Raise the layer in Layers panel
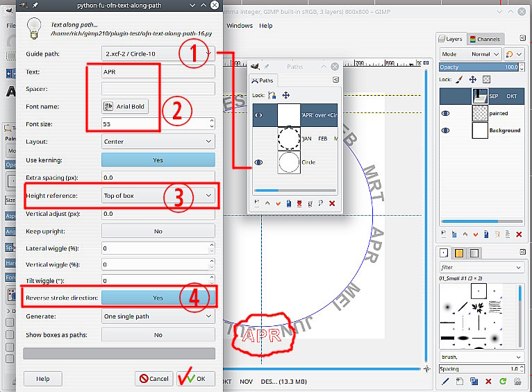The height and width of the screenshot is (392, 532). click(x=465, y=234)
